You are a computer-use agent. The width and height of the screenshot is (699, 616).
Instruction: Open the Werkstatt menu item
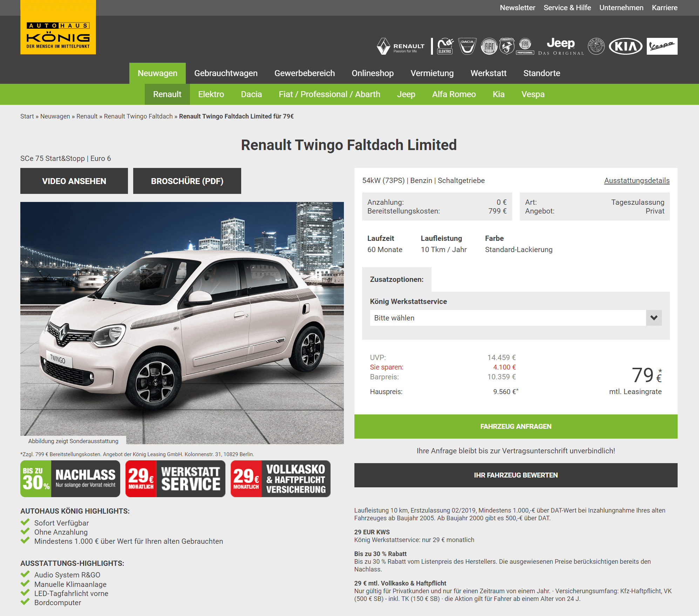(x=488, y=73)
